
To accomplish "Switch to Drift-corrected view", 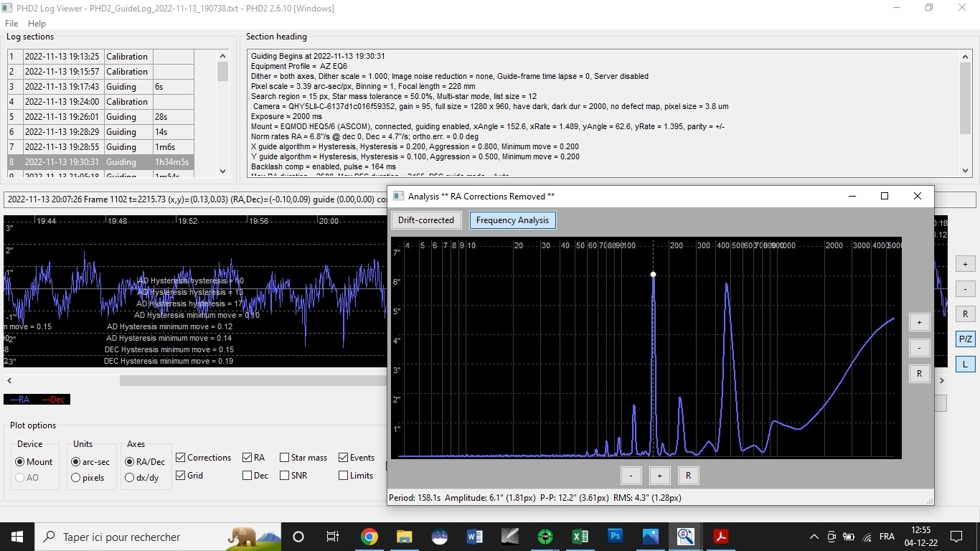I will point(426,220).
